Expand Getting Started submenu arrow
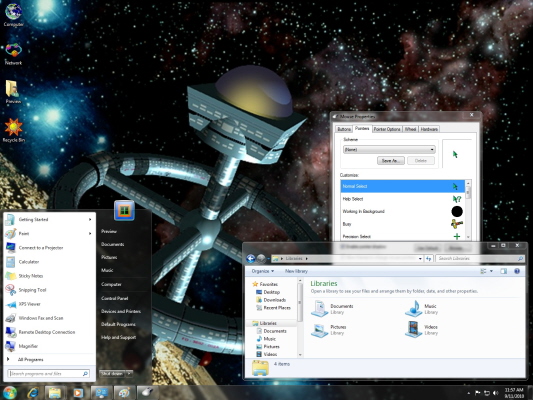Image resolution: width=533 pixels, height=400 pixels. 90,220
